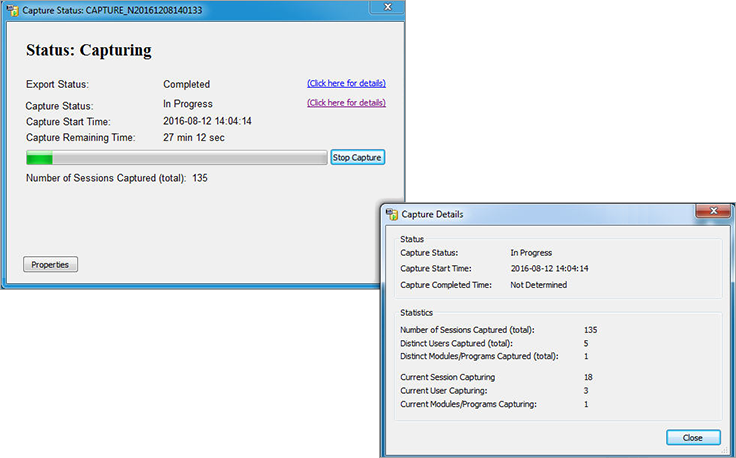Click the Status: Capturing heading

point(89,50)
